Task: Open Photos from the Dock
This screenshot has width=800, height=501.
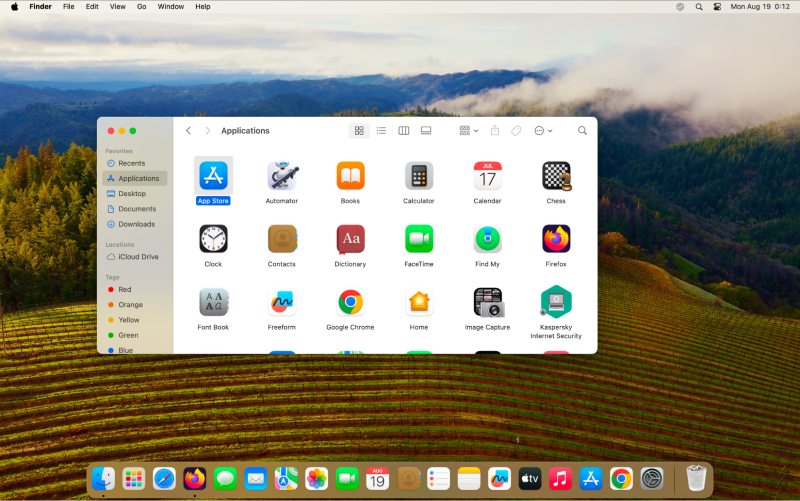Action: click(316, 479)
